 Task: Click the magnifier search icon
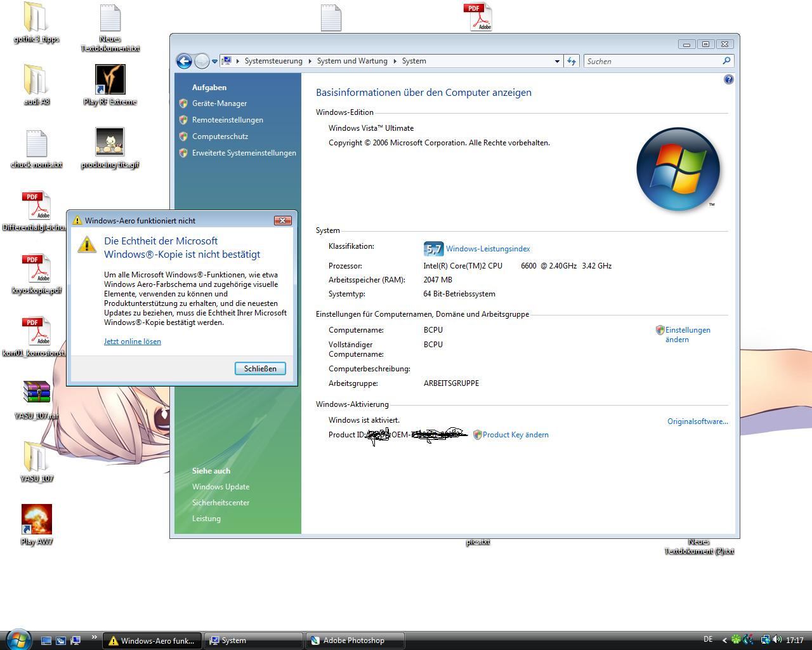(727, 61)
